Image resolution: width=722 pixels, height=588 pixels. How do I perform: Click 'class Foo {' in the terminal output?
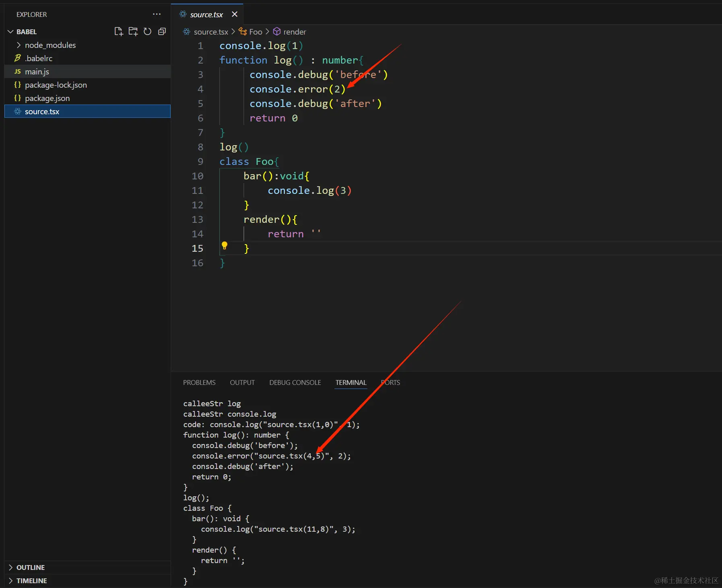(208, 508)
